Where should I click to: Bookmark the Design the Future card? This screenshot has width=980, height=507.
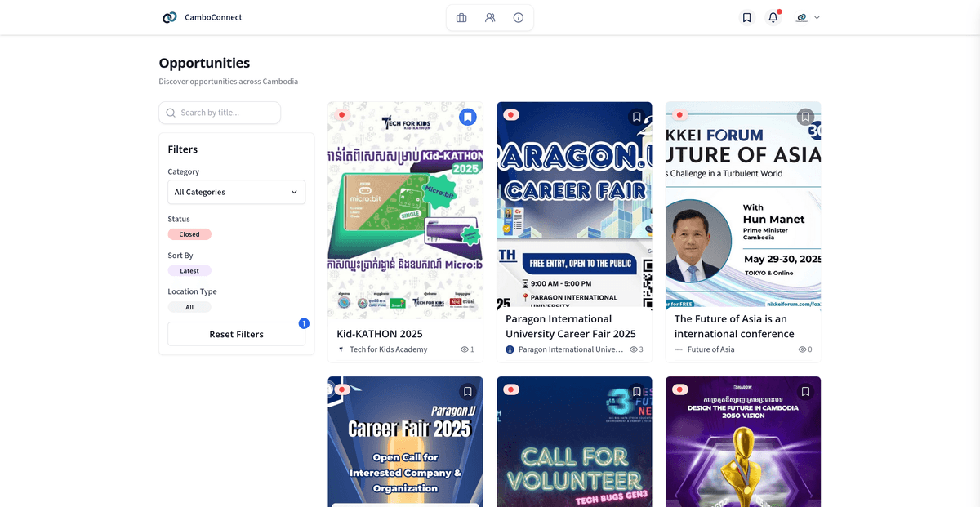[x=805, y=391]
